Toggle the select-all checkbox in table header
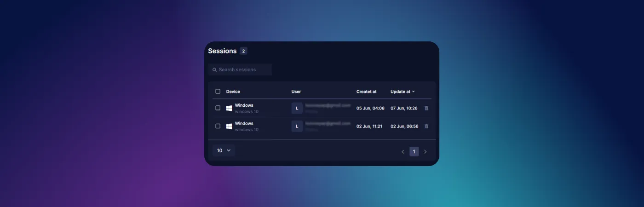This screenshot has width=644, height=207. pos(218,91)
